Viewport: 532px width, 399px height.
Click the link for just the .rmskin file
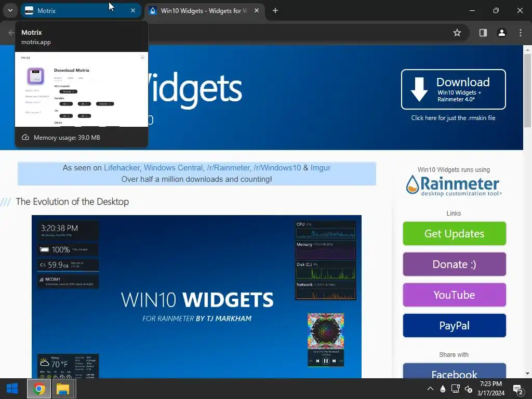[x=453, y=118]
